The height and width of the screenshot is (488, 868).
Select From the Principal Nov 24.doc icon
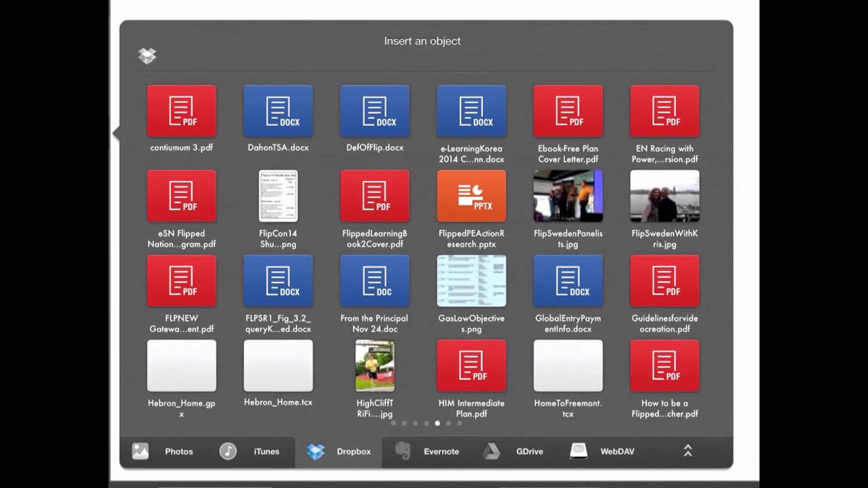coord(375,281)
